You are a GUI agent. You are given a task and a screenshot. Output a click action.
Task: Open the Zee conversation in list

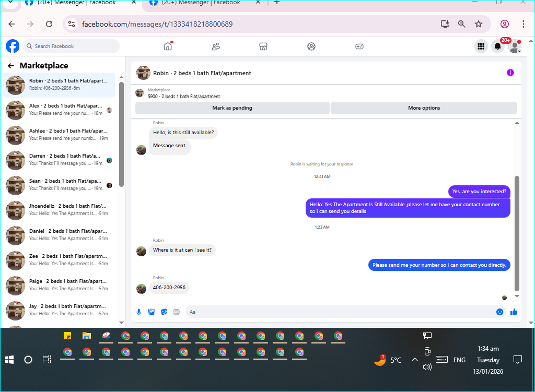[59, 260]
